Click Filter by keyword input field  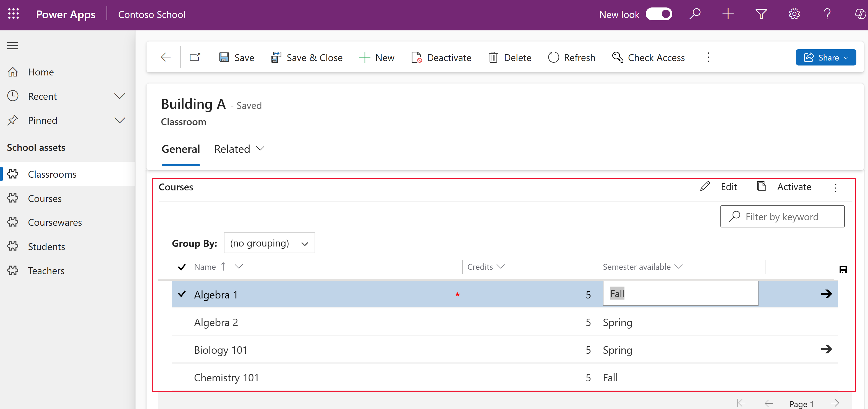pyautogui.click(x=783, y=216)
